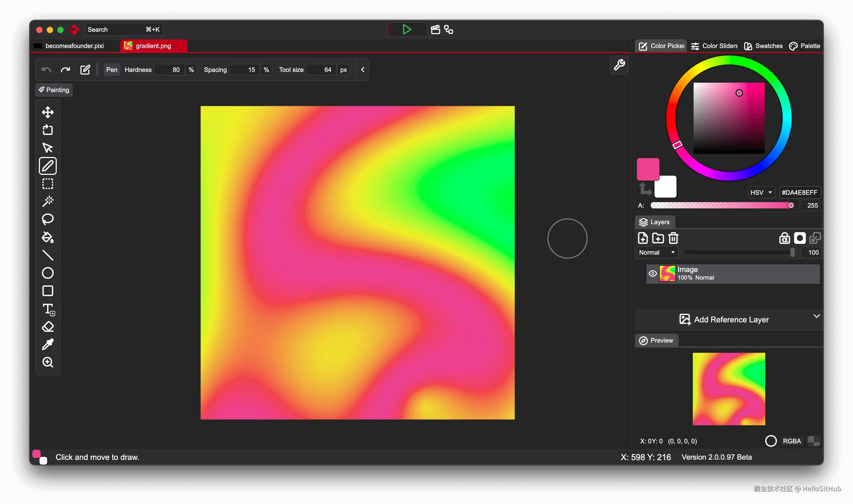This screenshot has height=504, width=853.
Task: Choose the Color Picker eyedropper tool
Action: click(x=48, y=344)
